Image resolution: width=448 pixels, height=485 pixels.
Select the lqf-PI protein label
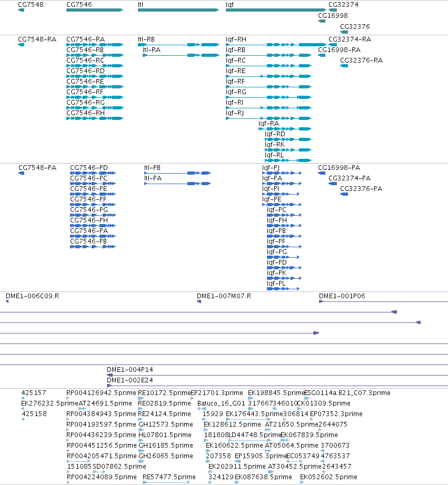tap(270, 189)
